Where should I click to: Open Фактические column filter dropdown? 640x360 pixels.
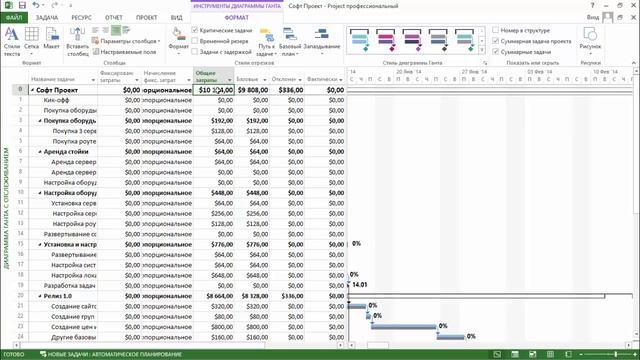click(x=341, y=80)
